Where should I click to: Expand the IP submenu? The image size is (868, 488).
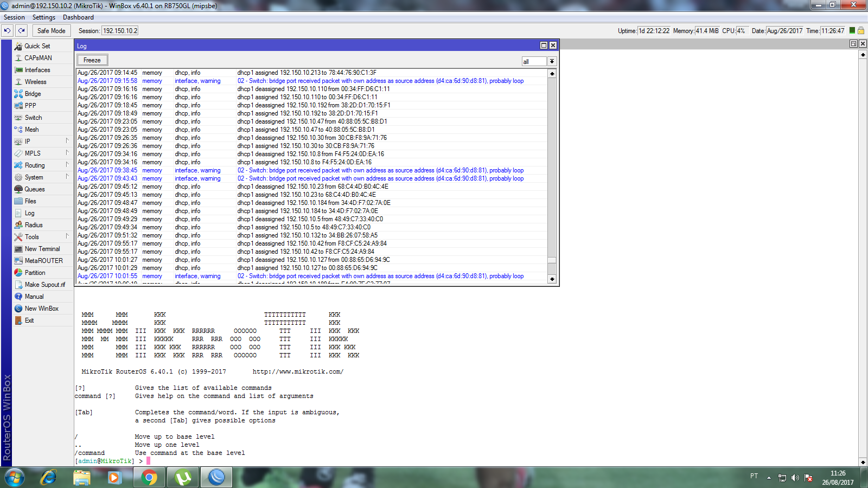click(43, 142)
